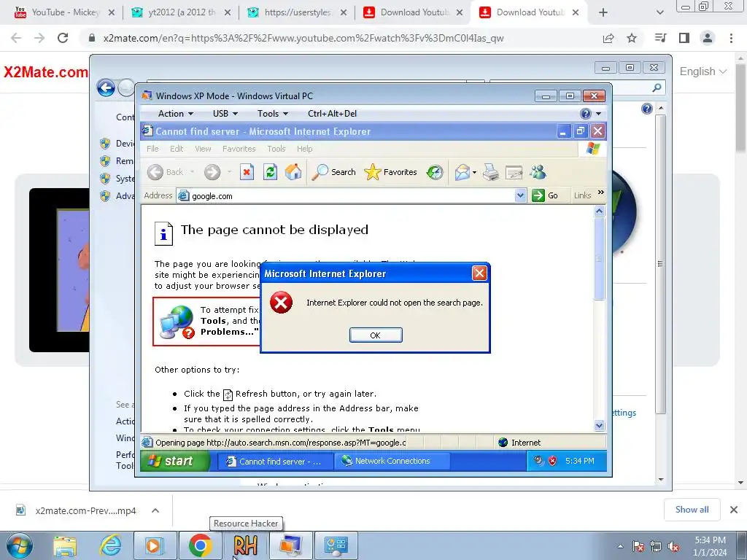The image size is (747, 560).
Task: Click the Virtual PC help icon
Action: point(586,113)
